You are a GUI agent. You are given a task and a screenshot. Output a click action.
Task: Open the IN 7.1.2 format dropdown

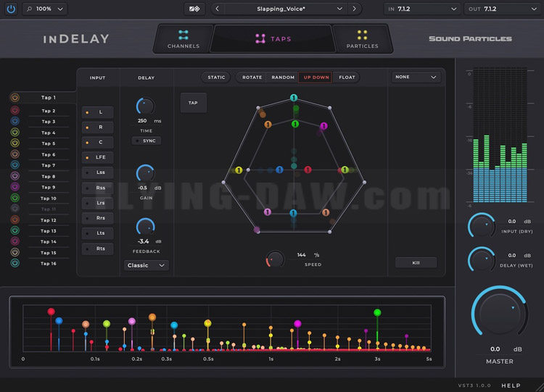[x=422, y=9]
